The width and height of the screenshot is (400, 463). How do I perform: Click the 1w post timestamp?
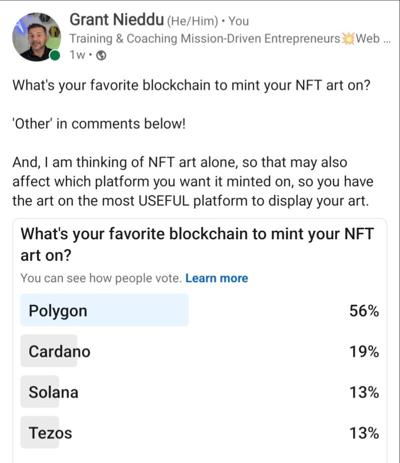point(77,55)
